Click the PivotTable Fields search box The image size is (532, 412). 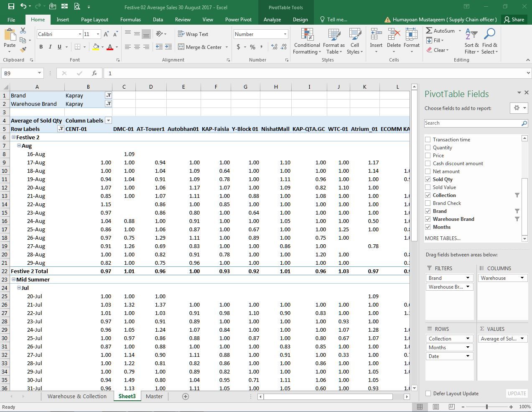472,123
